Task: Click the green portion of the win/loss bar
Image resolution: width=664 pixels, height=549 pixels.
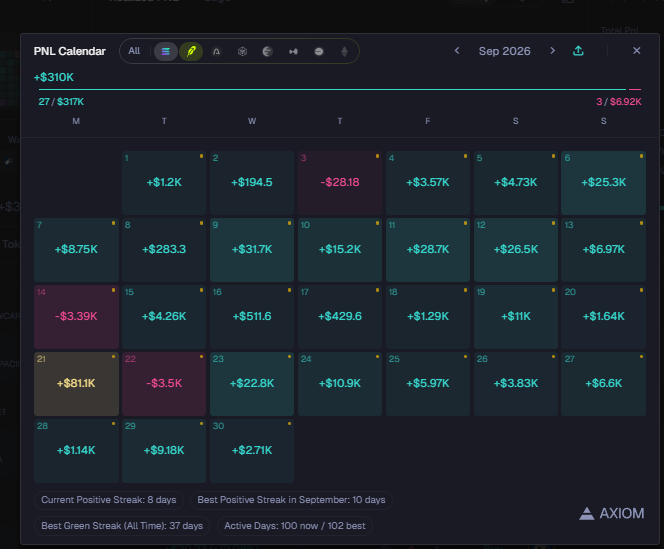Action: (x=332, y=89)
